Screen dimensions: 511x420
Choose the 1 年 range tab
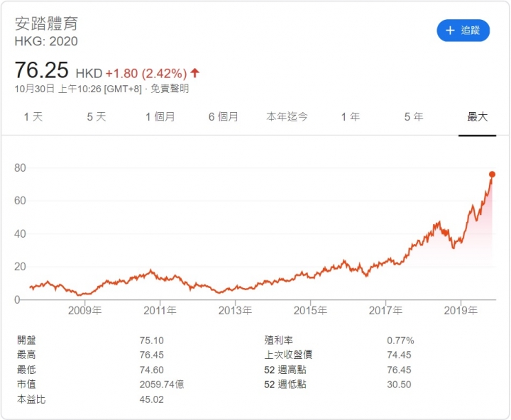[x=351, y=116]
